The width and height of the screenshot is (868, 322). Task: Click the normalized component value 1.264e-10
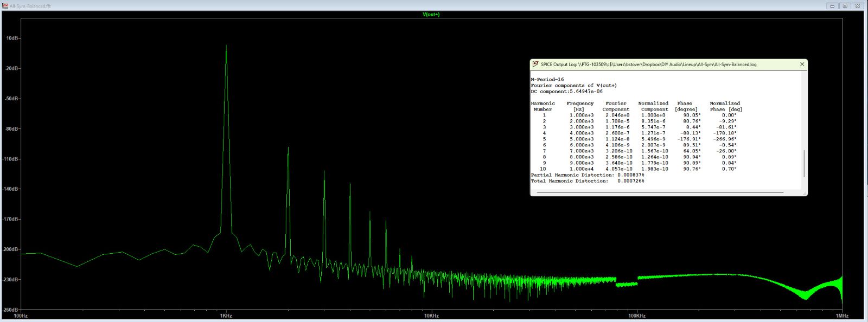655,157
